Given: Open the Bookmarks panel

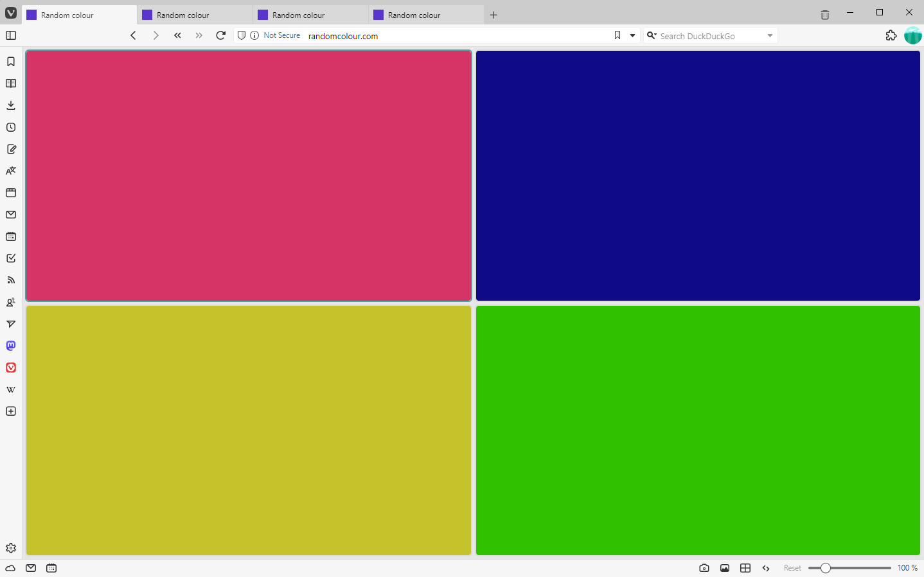Looking at the screenshot, I should tap(11, 62).
